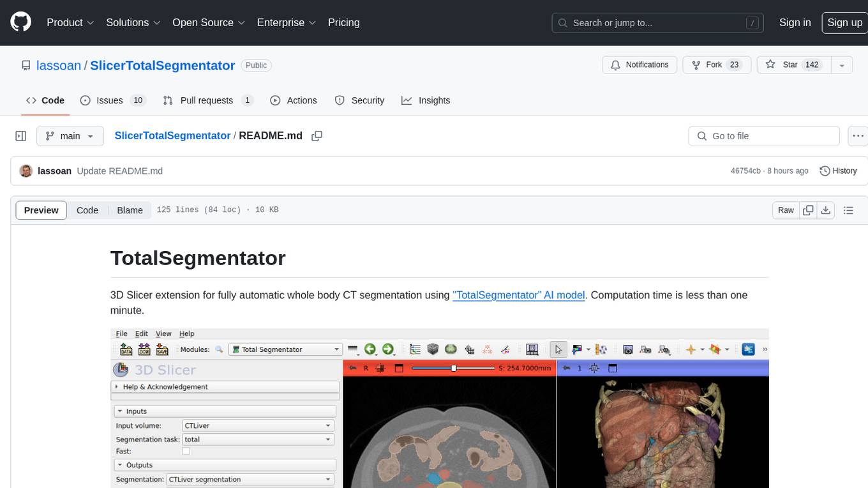Click the SAVE icon in Slicer toolbar
The height and width of the screenshot is (488, 868).
[162, 349]
